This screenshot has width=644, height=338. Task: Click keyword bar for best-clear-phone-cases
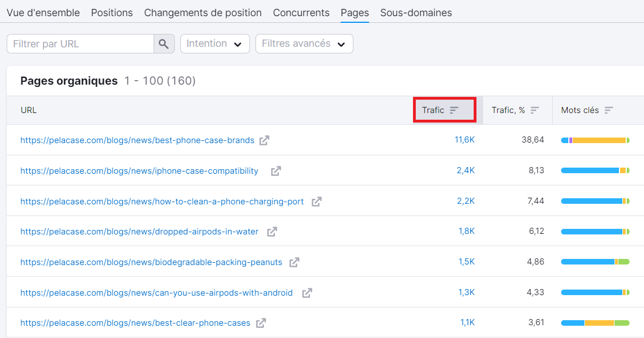595,323
